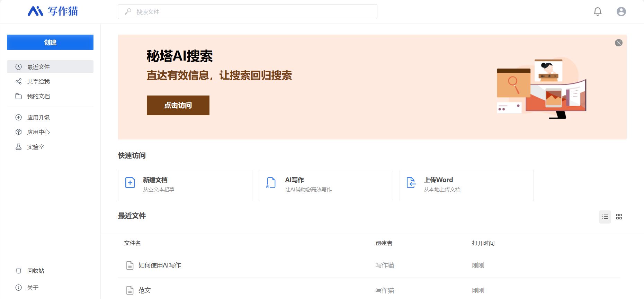This screenshot has height=299, width=644.
Task: Open 我的文档 in the sidebar
Action: pos(50,96)
